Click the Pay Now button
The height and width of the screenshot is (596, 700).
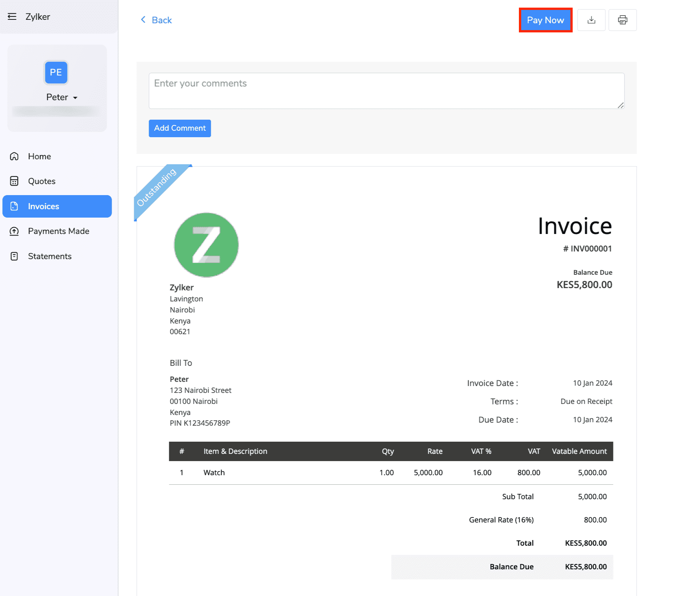click(x=545, y=20)
